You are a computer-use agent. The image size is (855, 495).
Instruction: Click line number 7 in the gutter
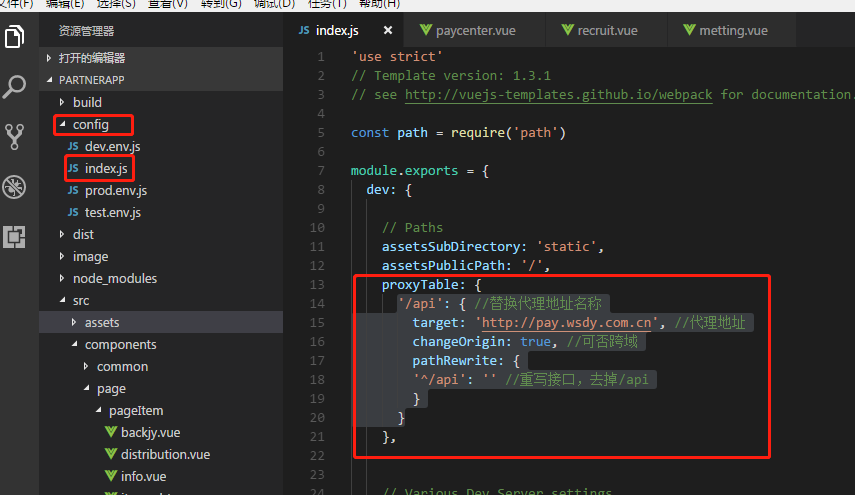321,171
